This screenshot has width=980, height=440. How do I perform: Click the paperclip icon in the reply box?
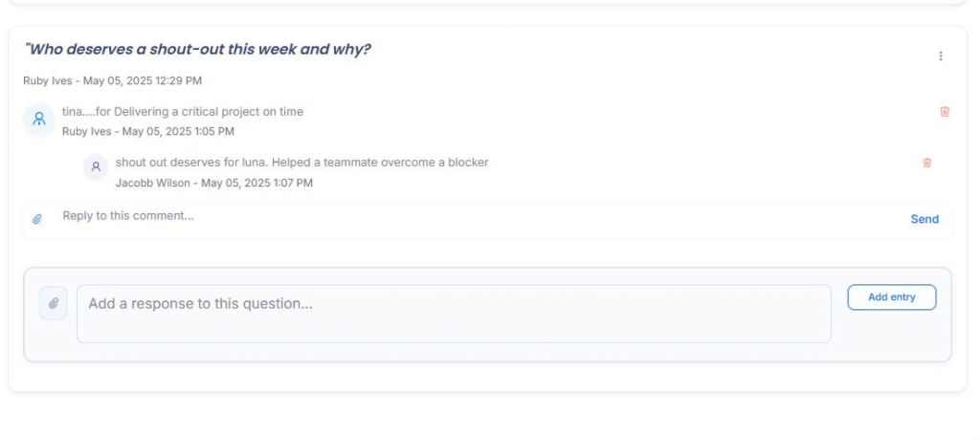click(x=37, y=219)
